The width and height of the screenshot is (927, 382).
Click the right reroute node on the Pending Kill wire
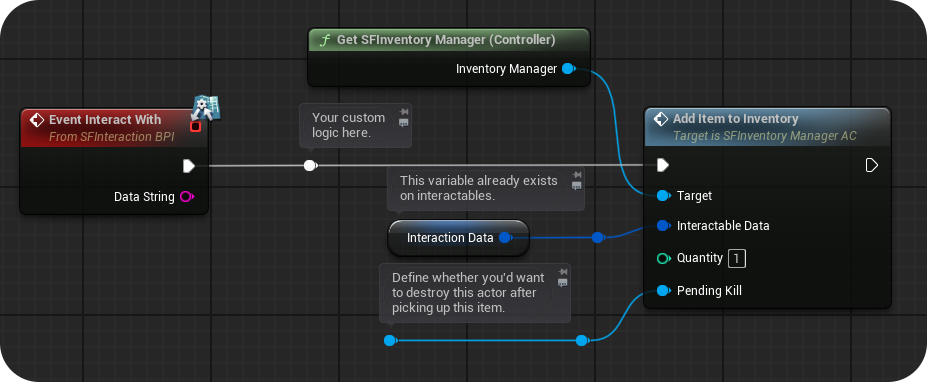coord(582,341)
